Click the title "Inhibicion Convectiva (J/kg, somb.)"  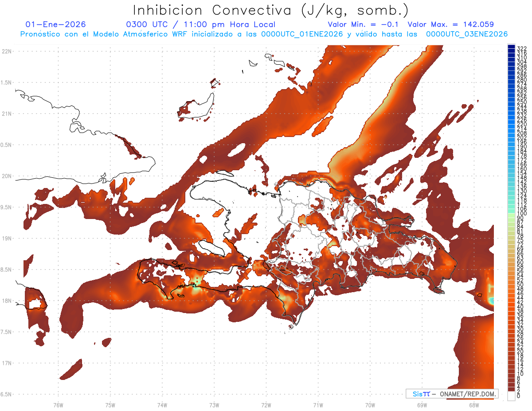click(x=271, y=10)
